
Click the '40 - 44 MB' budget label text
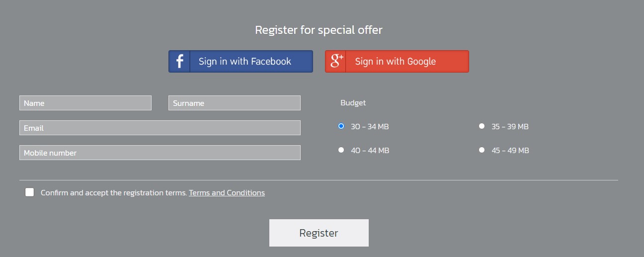pos(370,151)
